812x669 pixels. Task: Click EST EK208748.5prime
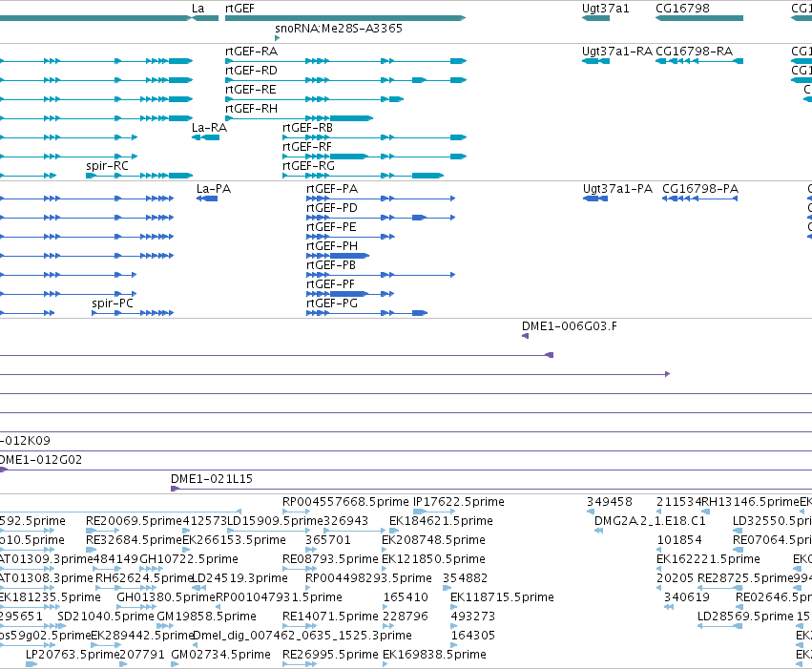click(x=433, y=540)
